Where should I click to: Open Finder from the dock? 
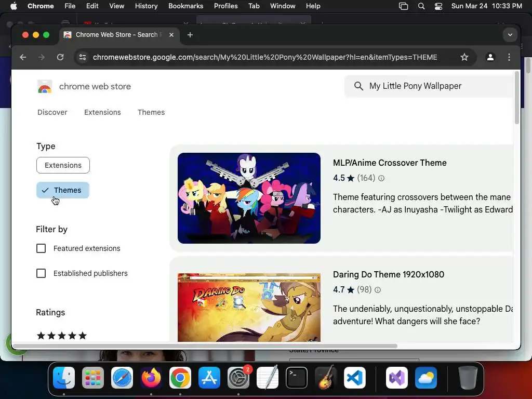(64, 378)
